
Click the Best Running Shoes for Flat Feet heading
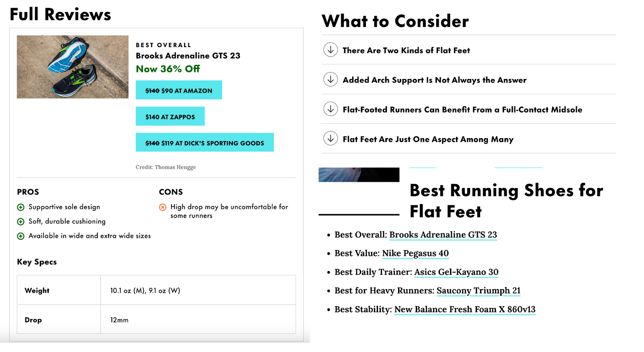pos(506,201)
